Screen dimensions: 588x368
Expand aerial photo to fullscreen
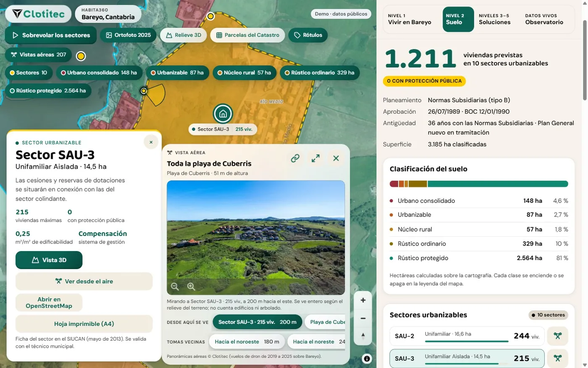(x=315, y=158)
